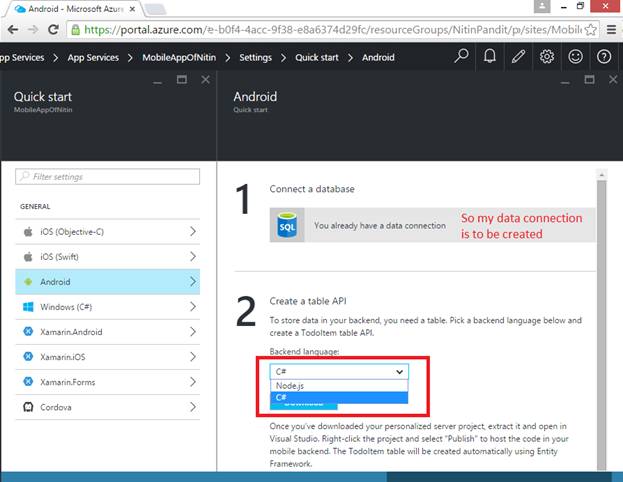Open portal settings gear
This screenshot has height=482, width=623.
(547, 57)
